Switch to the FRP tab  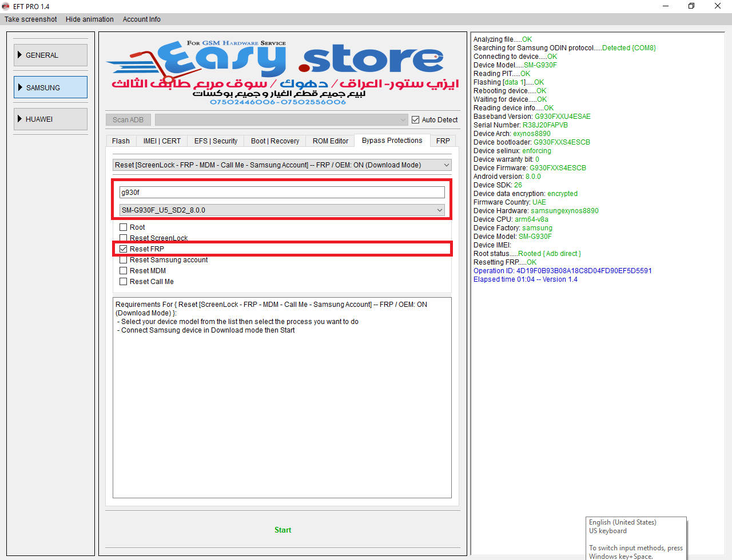tap(443, 141)
